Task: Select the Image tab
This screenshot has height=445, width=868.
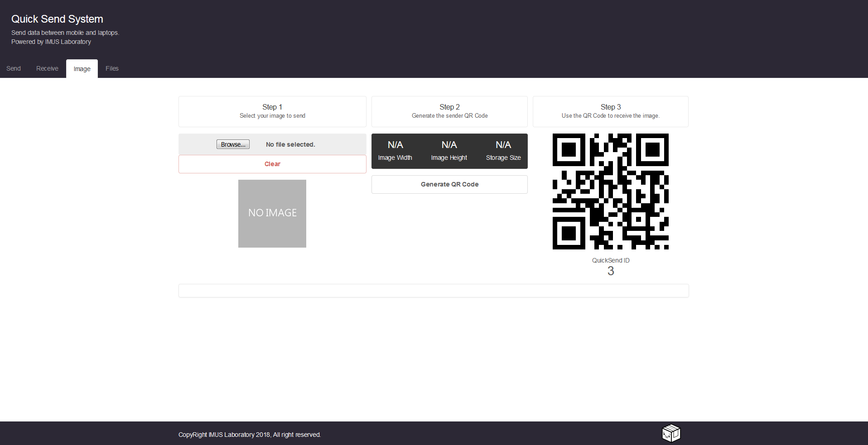Action: 82,69
